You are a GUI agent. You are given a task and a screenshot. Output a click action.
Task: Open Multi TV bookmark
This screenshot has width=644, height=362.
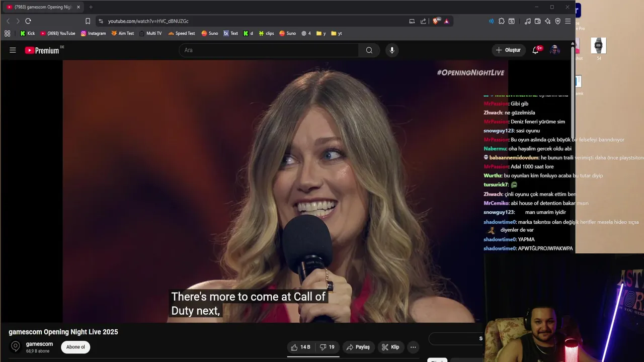pos(150,34)
